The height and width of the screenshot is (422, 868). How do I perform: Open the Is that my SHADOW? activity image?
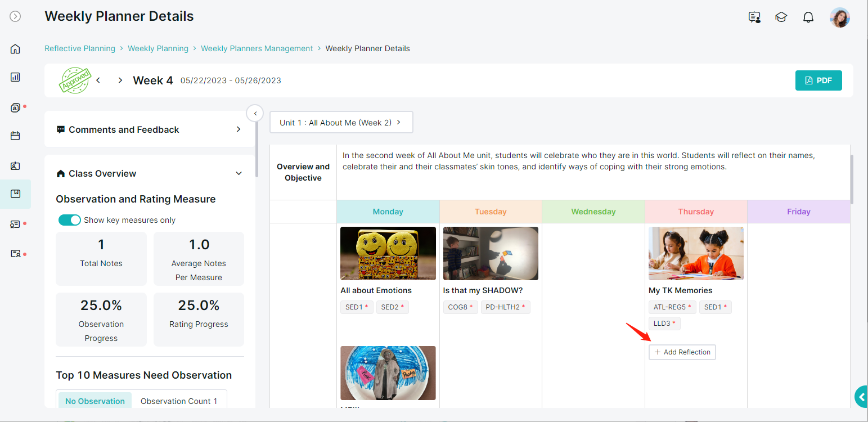[491, 253]
